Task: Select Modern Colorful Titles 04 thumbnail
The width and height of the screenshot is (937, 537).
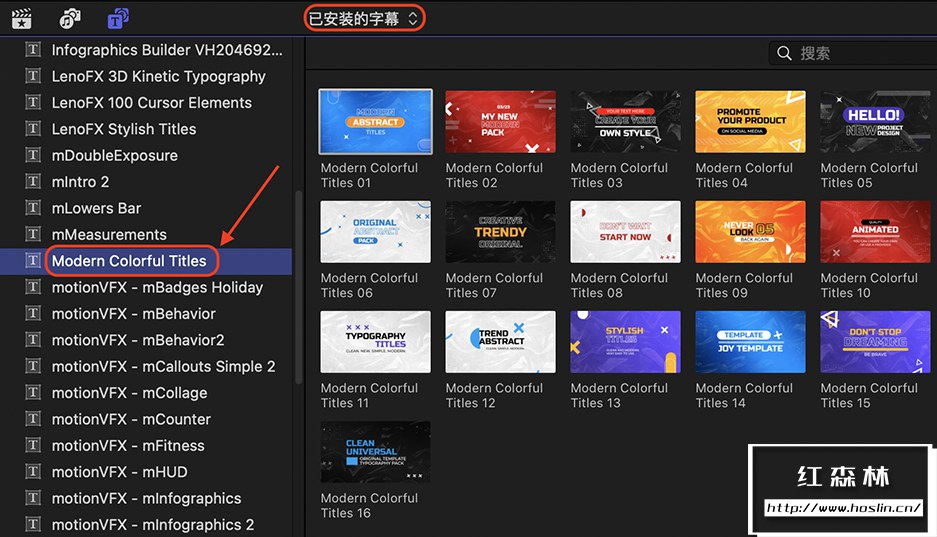Action: (750, 122)
